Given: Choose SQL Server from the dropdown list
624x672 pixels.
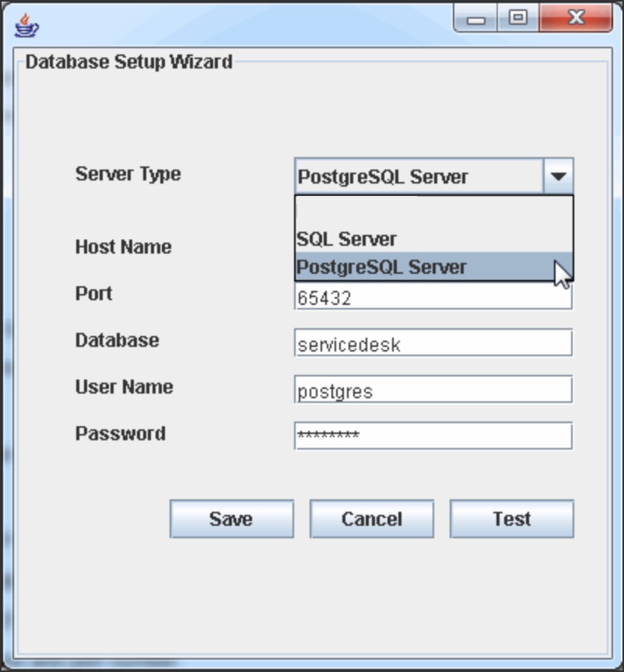Looking at the screenshot, I should coord(433,239).
